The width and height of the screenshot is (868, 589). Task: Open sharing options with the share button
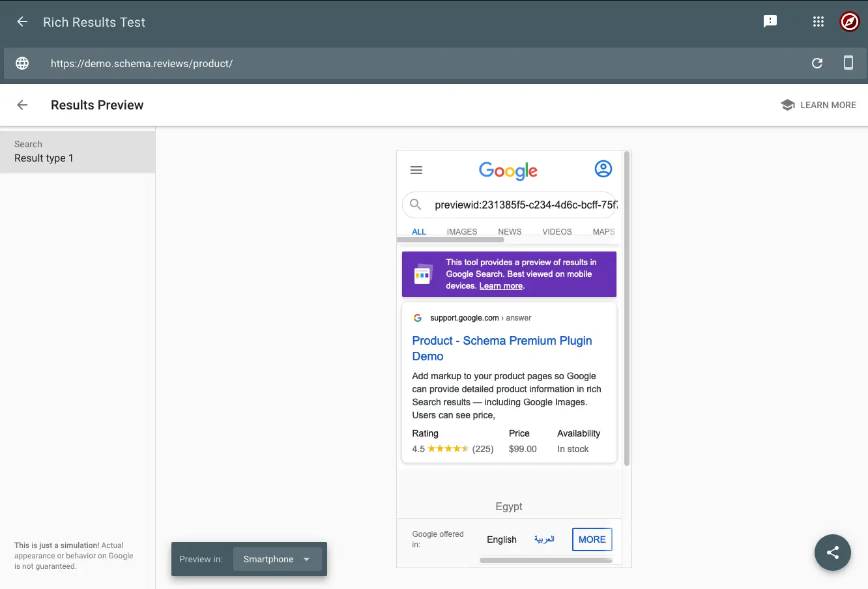tap(832, 553)
